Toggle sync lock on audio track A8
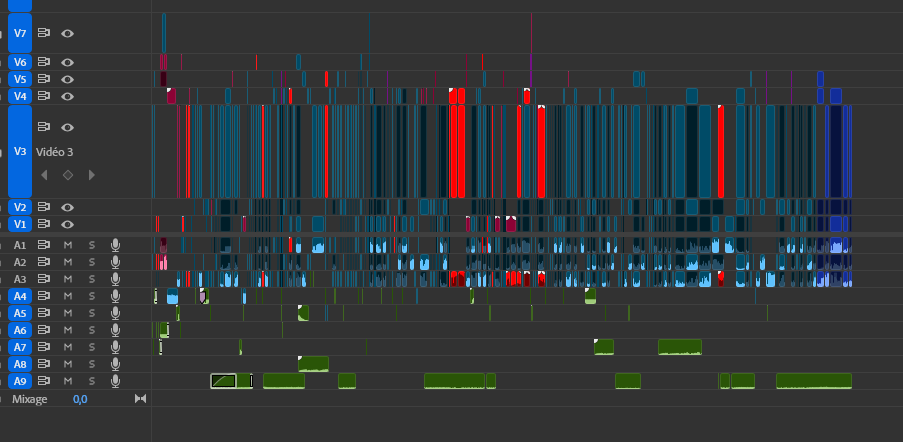The width and height of the screenshot is (903, 442). (x=44, y=364)
